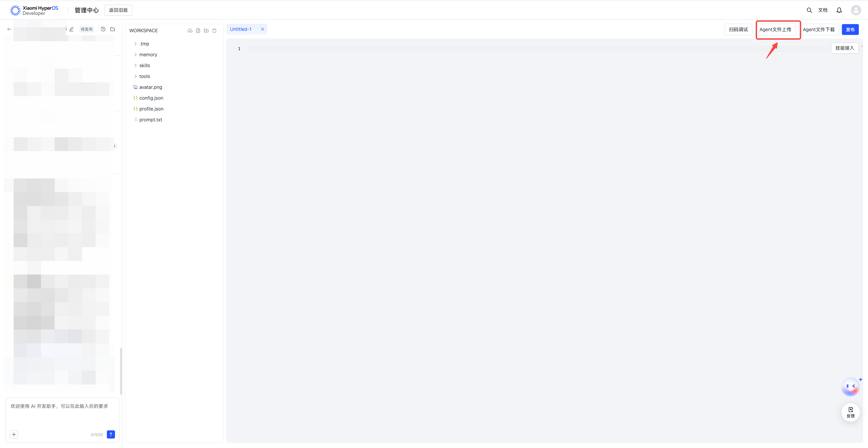Screen dimensions: 868x448
Task: Expand the .tmp folder
Action: pyautogui.click(x=144, y=44)
